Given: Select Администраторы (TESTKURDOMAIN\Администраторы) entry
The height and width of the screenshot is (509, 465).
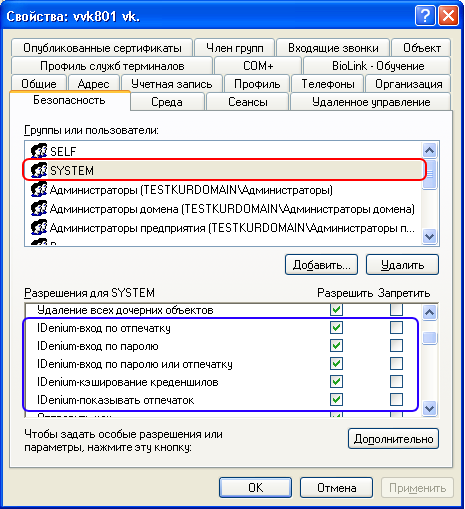Looking at the screenshot, I should click(x=223, y=190).
